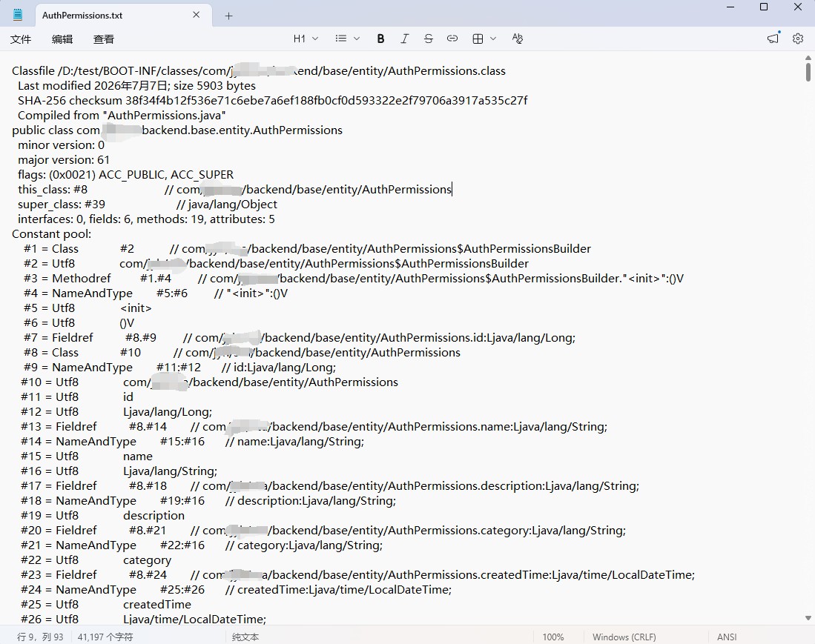Click the '#4 = NameAndType #5:#6' line
815x644 pixels.
pyautogui.click(x=156, y=293)
